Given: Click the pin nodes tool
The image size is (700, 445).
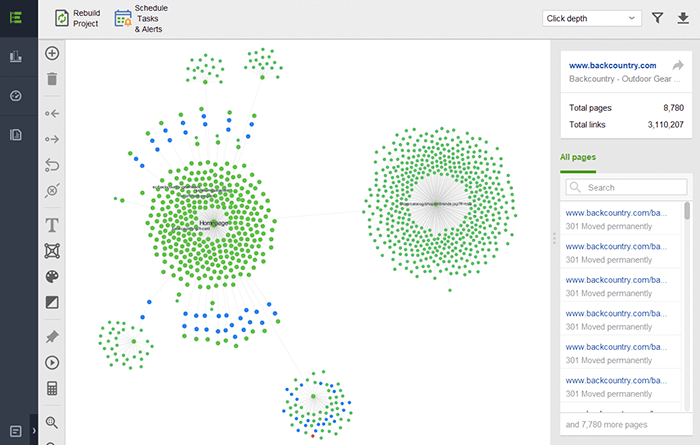Looking at the screenshot, I should (x=52, y=337).
